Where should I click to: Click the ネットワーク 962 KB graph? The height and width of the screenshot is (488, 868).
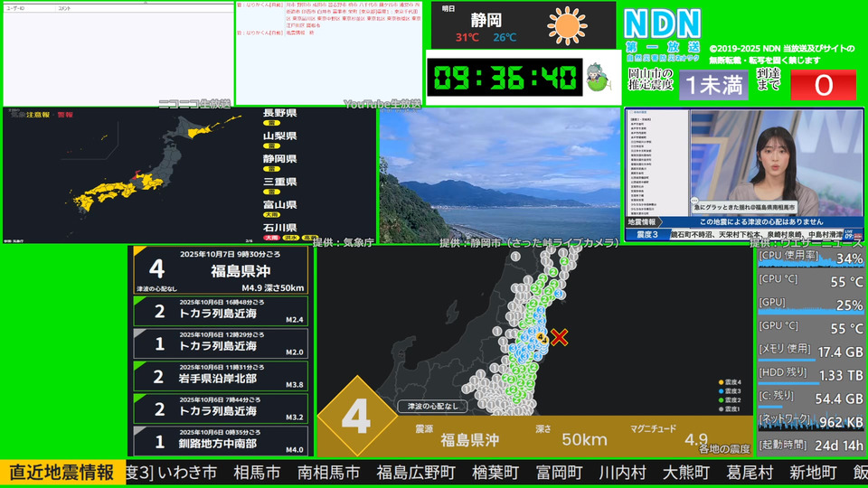pos(810,422)
